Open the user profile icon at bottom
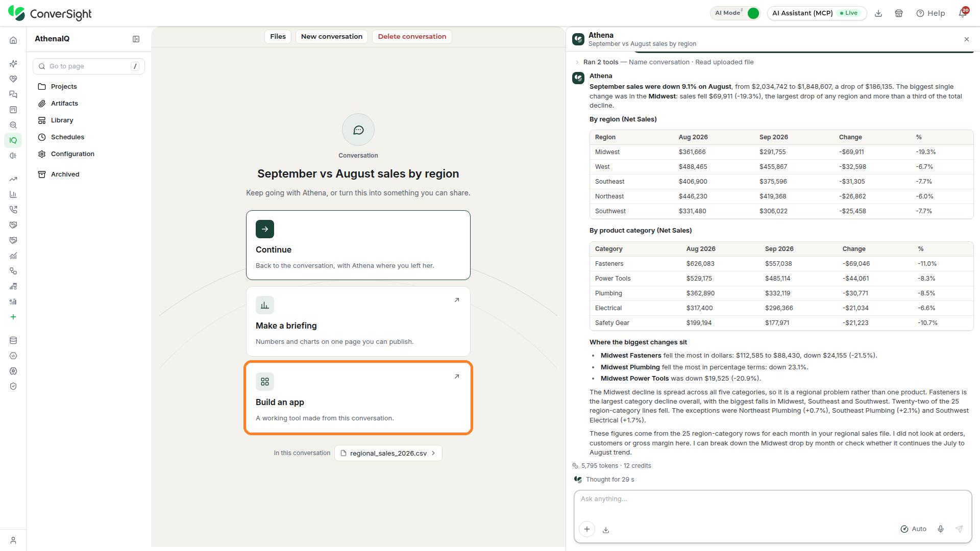 point(13,540)
